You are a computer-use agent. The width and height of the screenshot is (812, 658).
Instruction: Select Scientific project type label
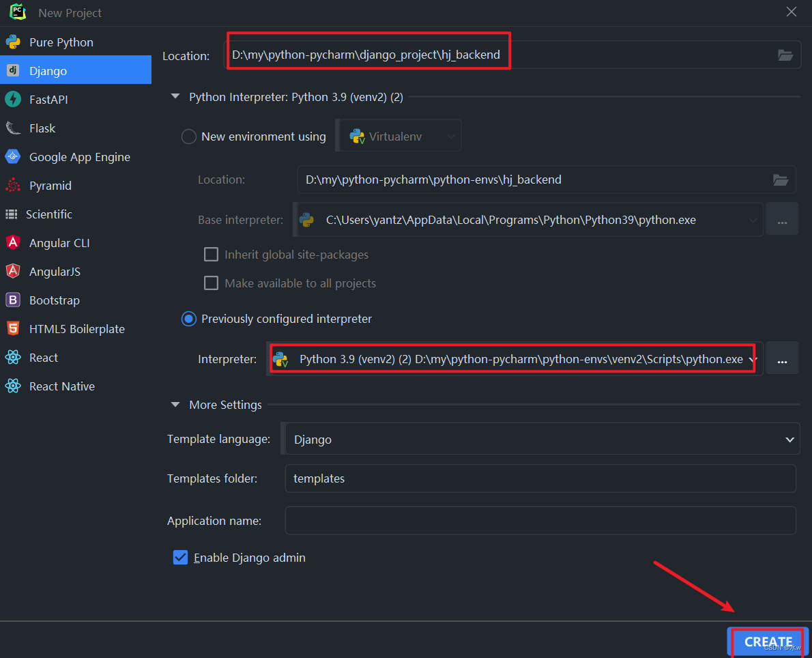[49, 214]
